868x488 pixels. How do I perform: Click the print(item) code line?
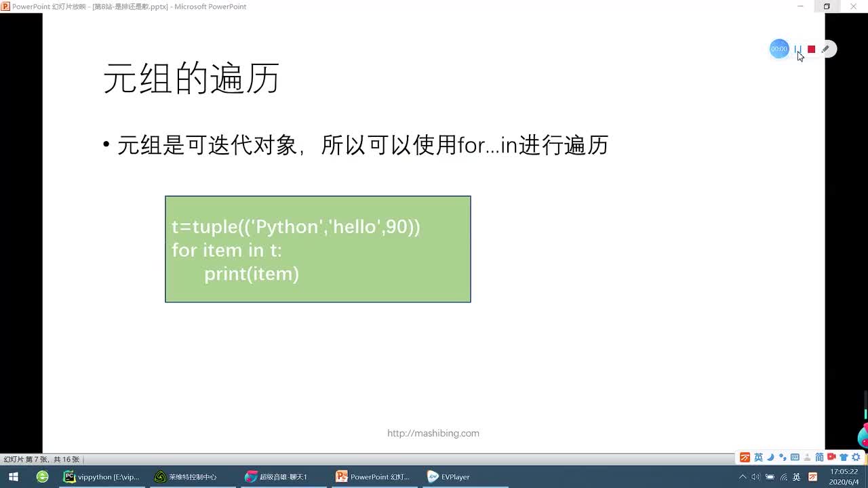click(x=252, y=274)
